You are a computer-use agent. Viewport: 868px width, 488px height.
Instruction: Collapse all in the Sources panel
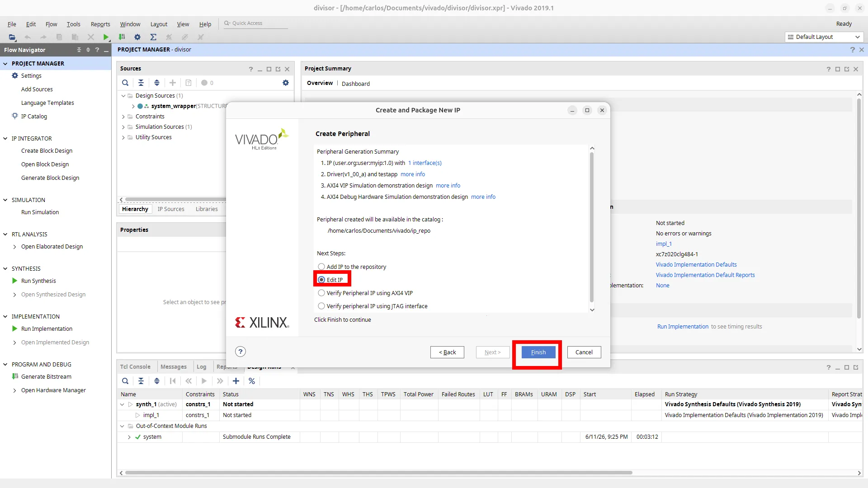click(141, 83)
